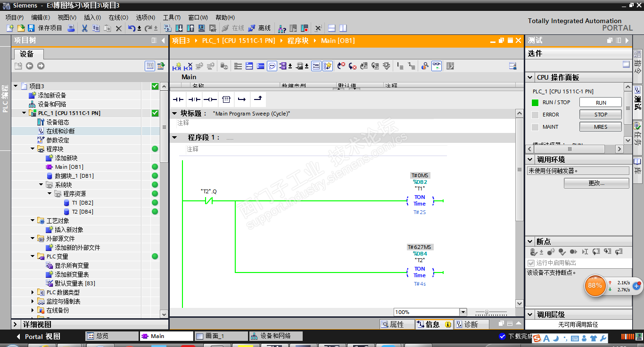The image size is (644, 347).
Task: Open the 帮助(H) menu
Action: (224, 17)
